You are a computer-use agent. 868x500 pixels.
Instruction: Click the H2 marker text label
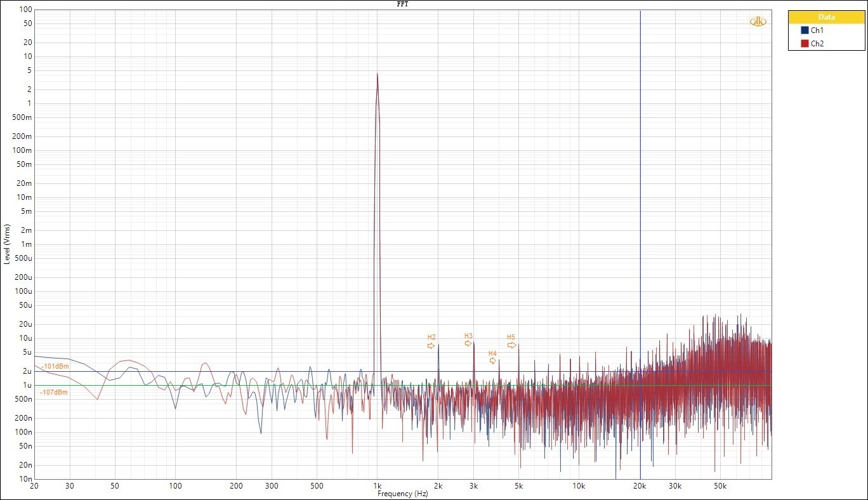[431, 337]
